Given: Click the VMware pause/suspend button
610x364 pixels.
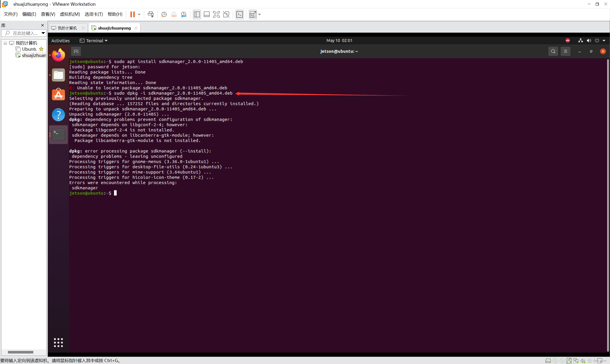Looking at the screenshot, I should point(132,14).
